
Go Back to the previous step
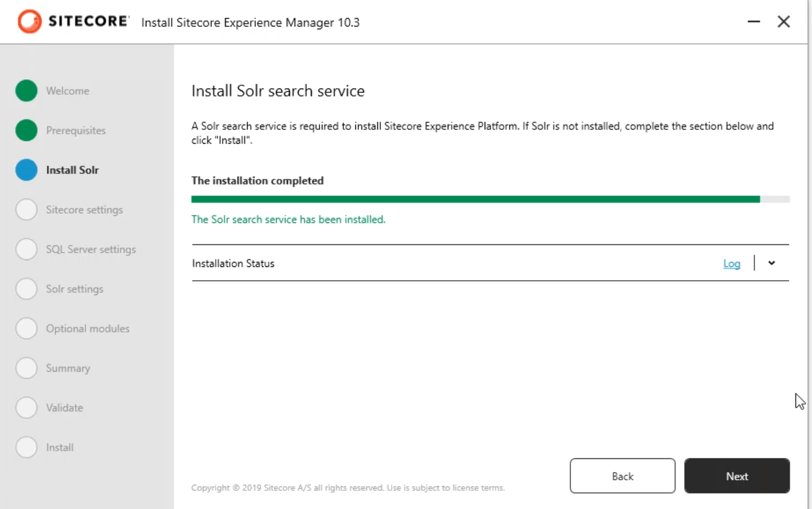[x=622, y=476]
